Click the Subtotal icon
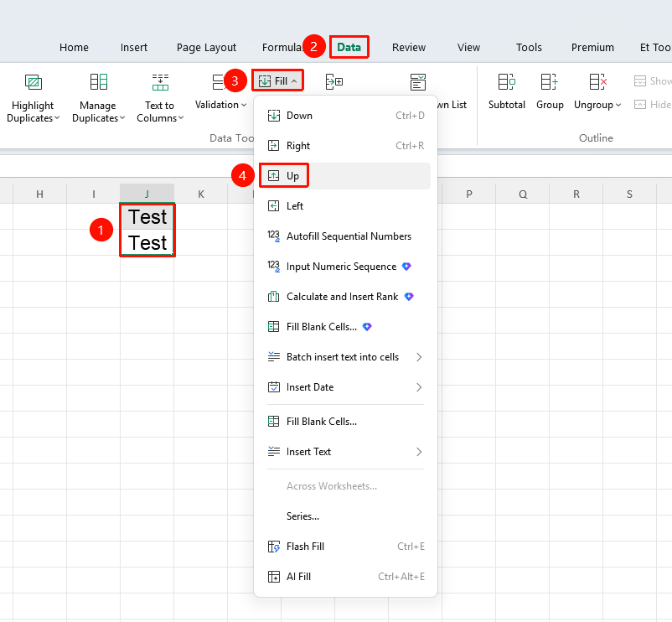 (507, 82)
